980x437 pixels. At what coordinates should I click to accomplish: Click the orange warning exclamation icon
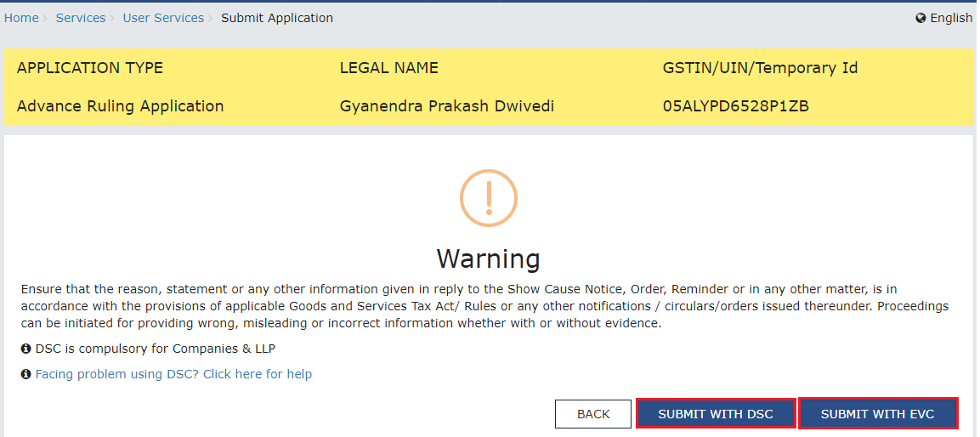point(489,197)
